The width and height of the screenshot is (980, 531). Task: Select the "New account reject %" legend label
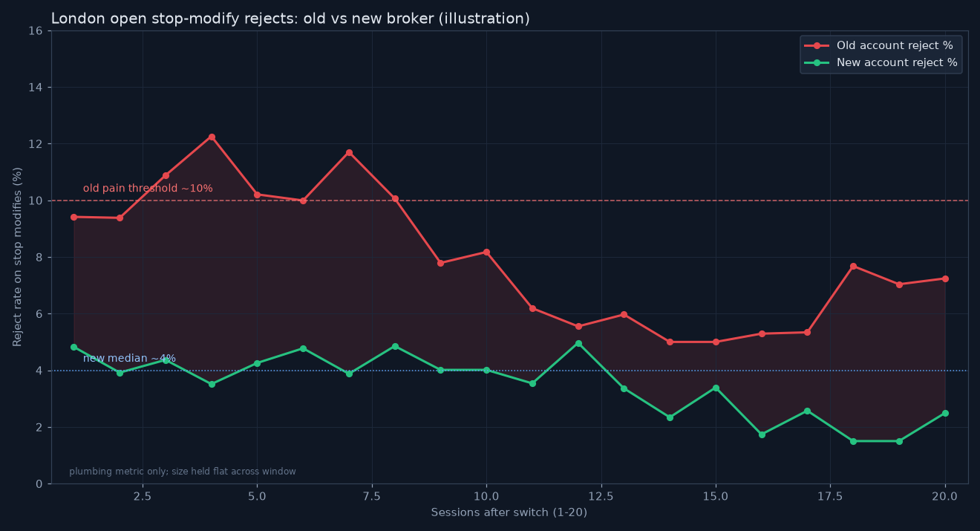(897, 63)
